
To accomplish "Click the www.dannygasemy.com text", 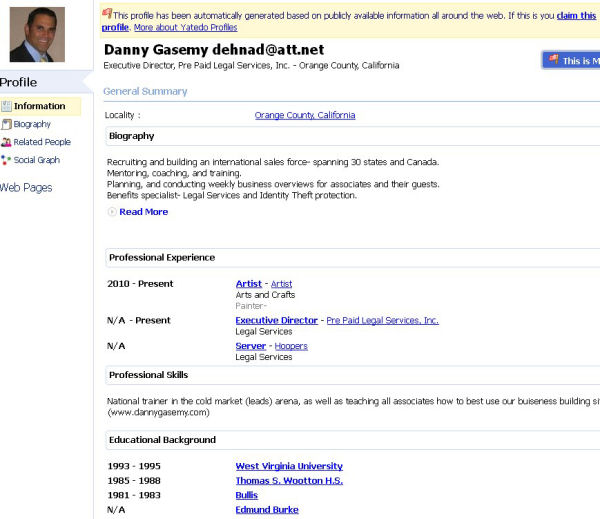I will [158, 413].
